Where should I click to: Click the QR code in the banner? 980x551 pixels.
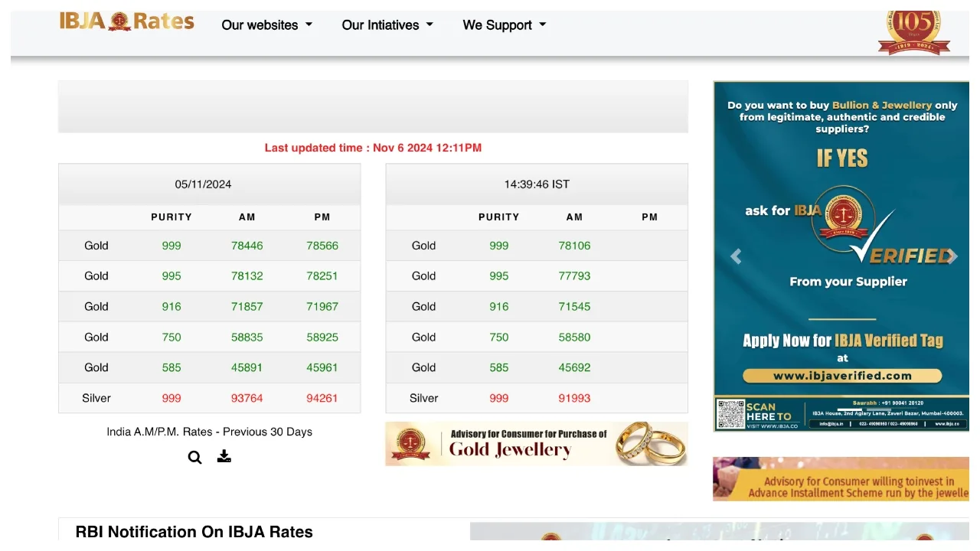(x=731, y=414)
